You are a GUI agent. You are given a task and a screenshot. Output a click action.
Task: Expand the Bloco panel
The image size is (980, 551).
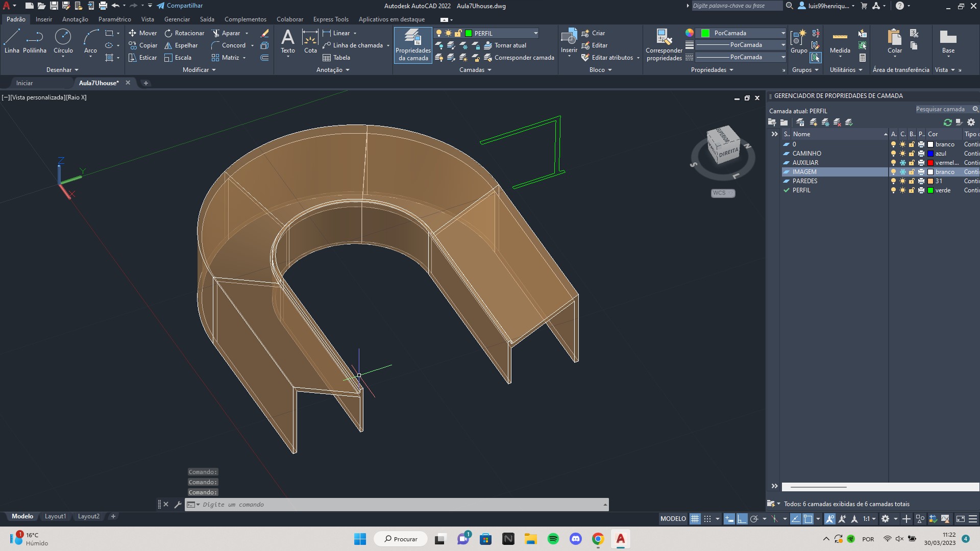tap(600, 70)
